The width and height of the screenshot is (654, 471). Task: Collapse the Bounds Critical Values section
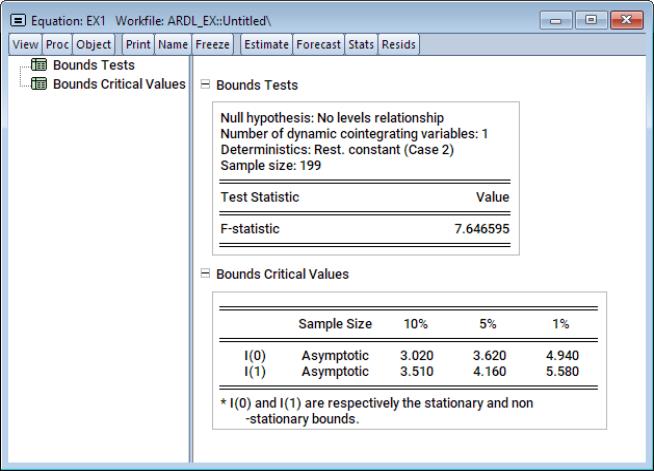(x=206, y=273)
